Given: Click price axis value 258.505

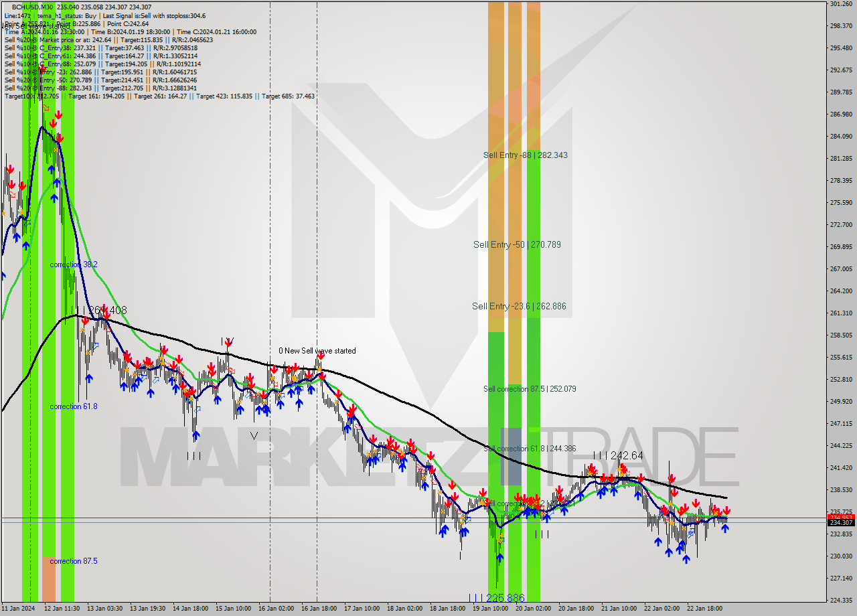Looking at the screenshot, I should coord(841,335).
